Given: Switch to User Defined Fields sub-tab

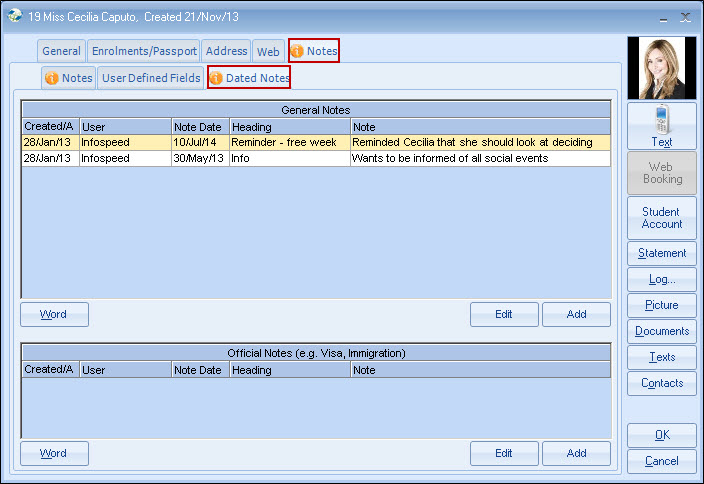Looking at the screenshot, I should click(x=150, y=78).
